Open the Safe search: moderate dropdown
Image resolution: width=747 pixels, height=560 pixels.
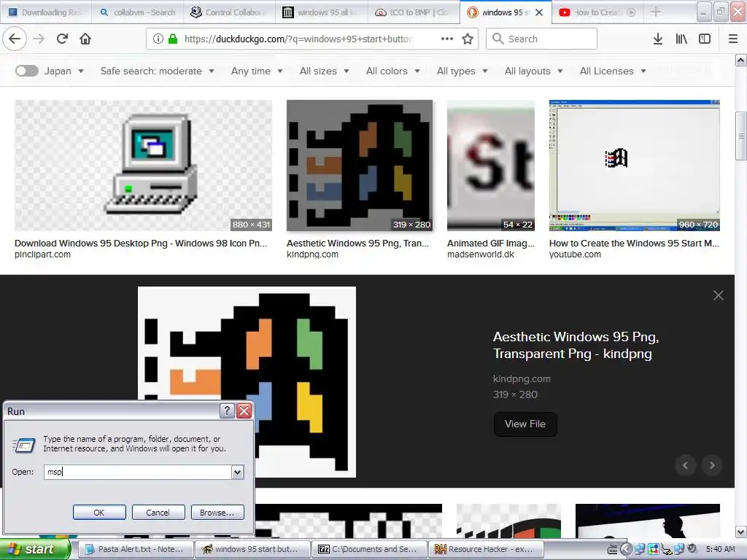(158, 71)
